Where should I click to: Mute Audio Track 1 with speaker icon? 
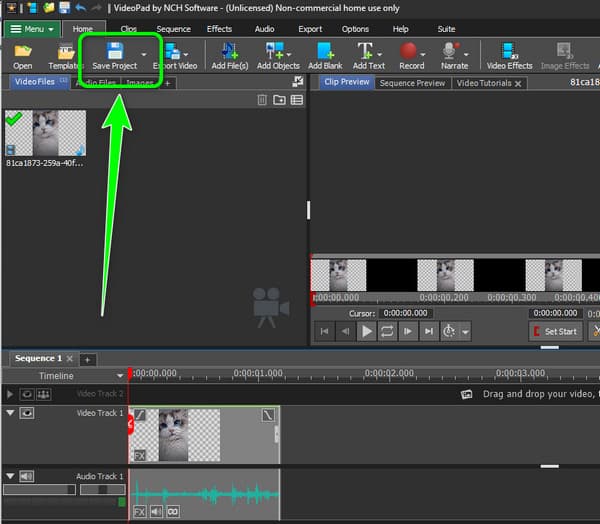(27, 476)
